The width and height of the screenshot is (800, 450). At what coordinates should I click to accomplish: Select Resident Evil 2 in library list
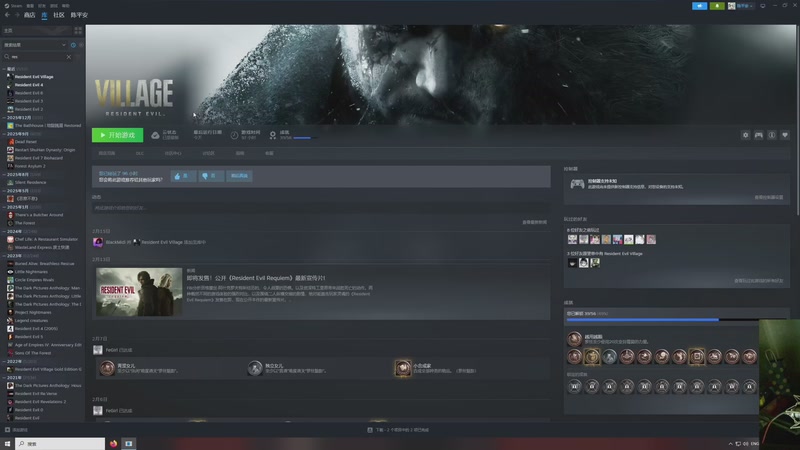(29, 109)
